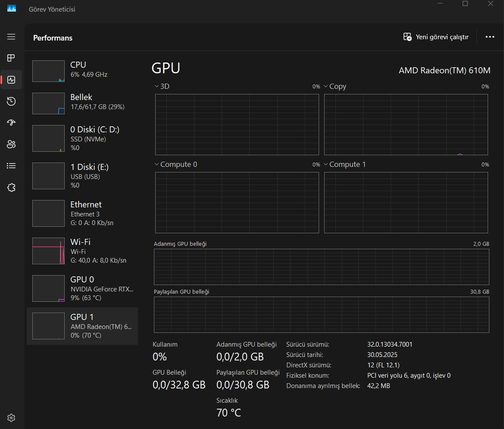Click reserved memory value '42,2 MB'
Screen dimensions: 504x429
(x=379, y=385)
